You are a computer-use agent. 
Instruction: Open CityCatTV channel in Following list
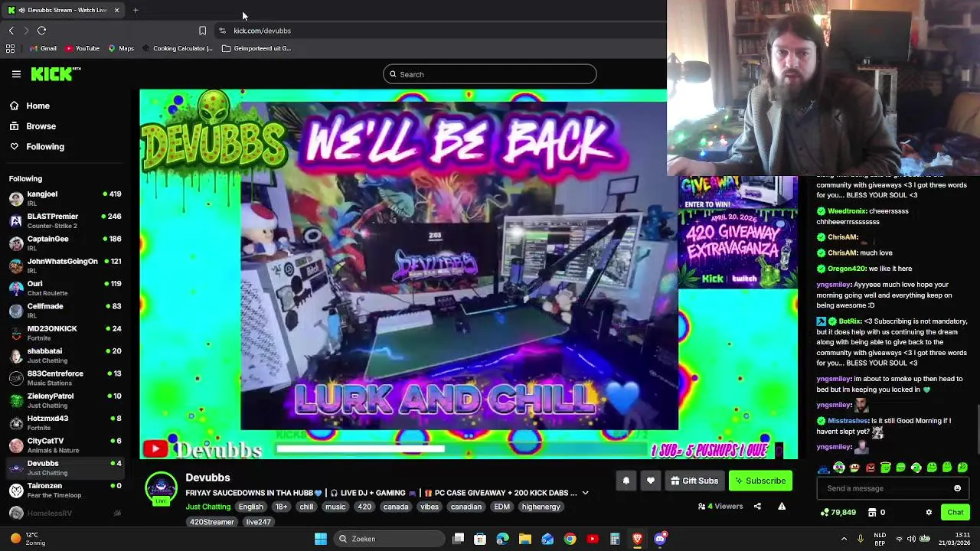click(66, 445)
